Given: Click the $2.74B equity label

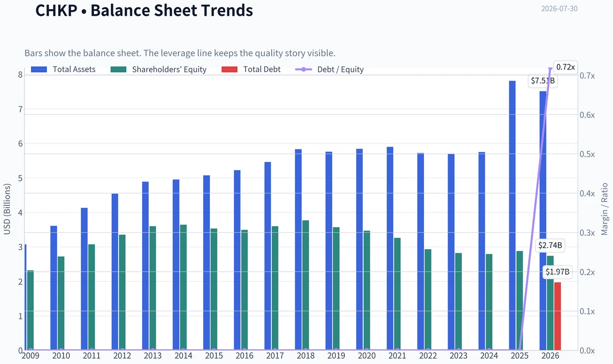Looking at the screenshot, I should click(x=551, y=246).
